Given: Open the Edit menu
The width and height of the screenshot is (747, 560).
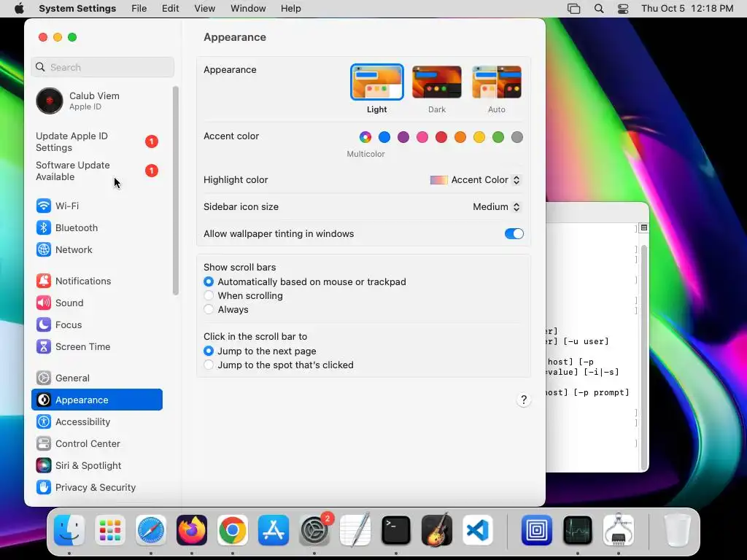Looking at the screenshot, I should click(x=170, y=9).
